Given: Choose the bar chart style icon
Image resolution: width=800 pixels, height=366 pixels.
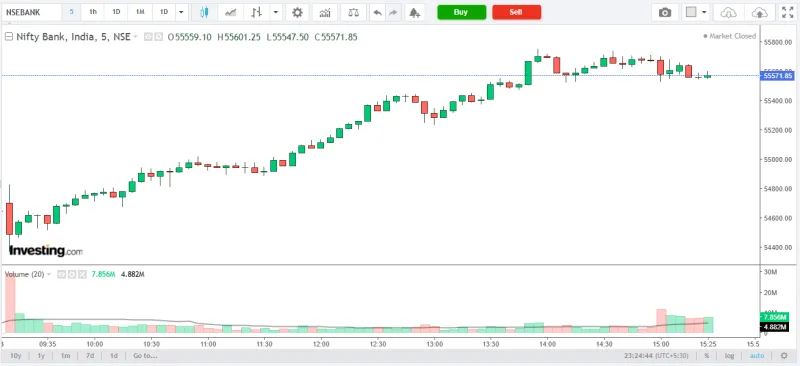Looking at the screenshot, I should (x=257, y=12).
